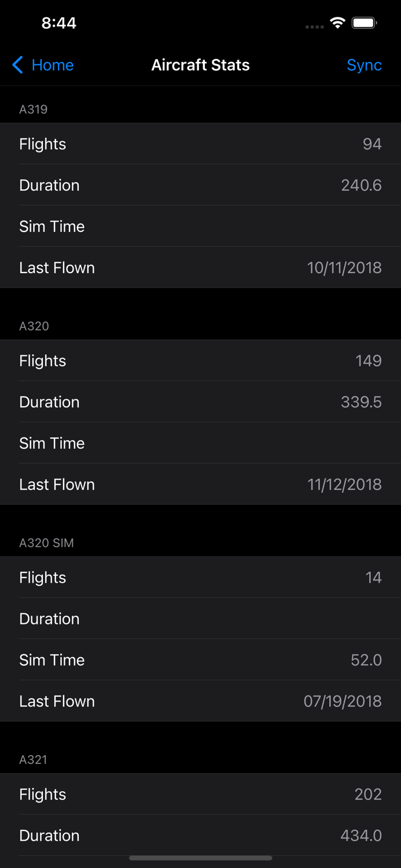This screenshot has height=868, width=401.
Task: Tap the Aircraft Stats title
Action: click(x=200, y=65)
